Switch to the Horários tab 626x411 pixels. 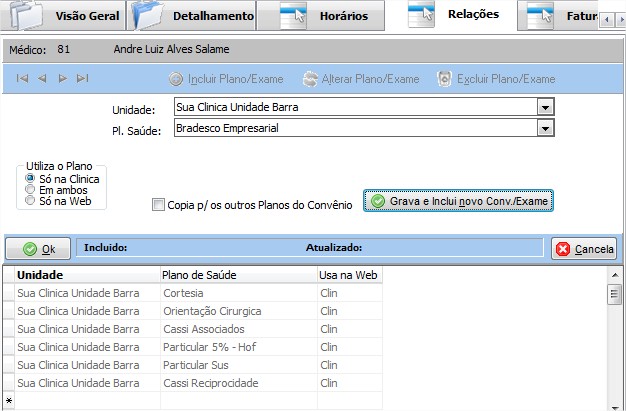coord(334,16)
